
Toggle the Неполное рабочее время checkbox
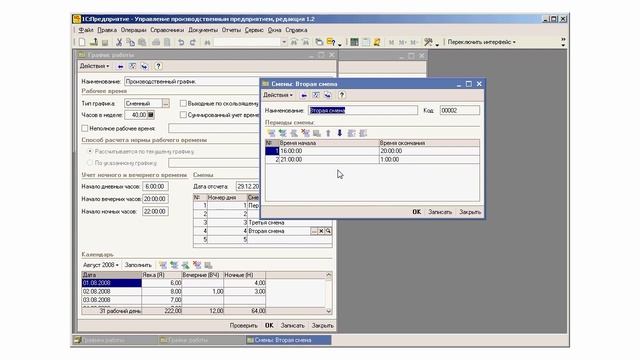[85, 128]
